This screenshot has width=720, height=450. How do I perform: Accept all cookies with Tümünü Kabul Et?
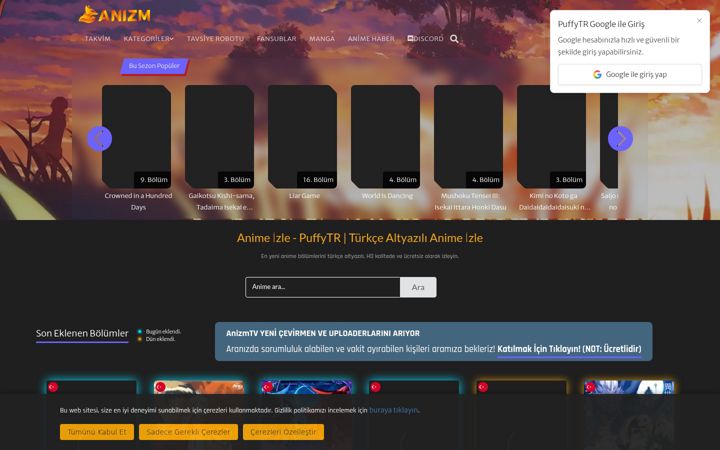pos(97,432)
